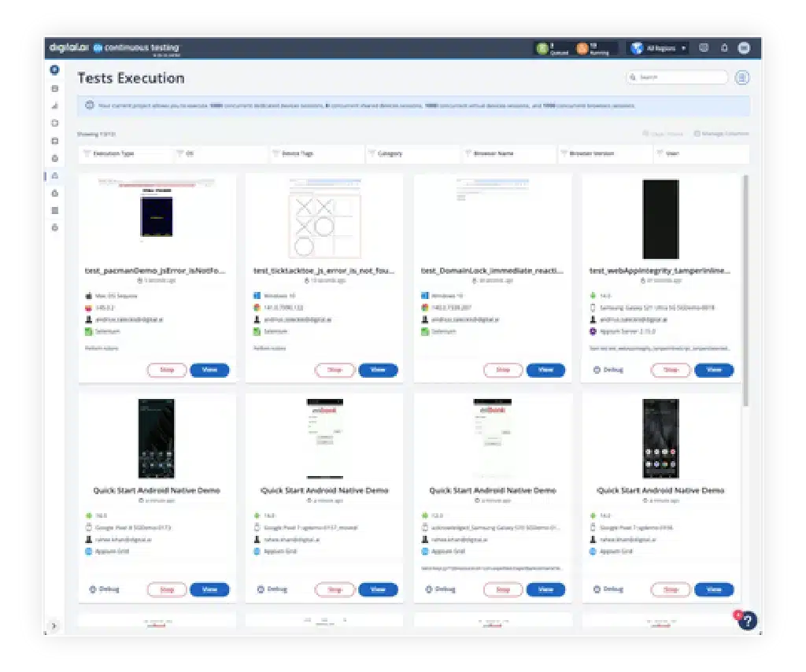Click the Running sessions status indicator
The height and width of the screenshot is (672, 806).
pyautogui.click(x=592, y=48)
